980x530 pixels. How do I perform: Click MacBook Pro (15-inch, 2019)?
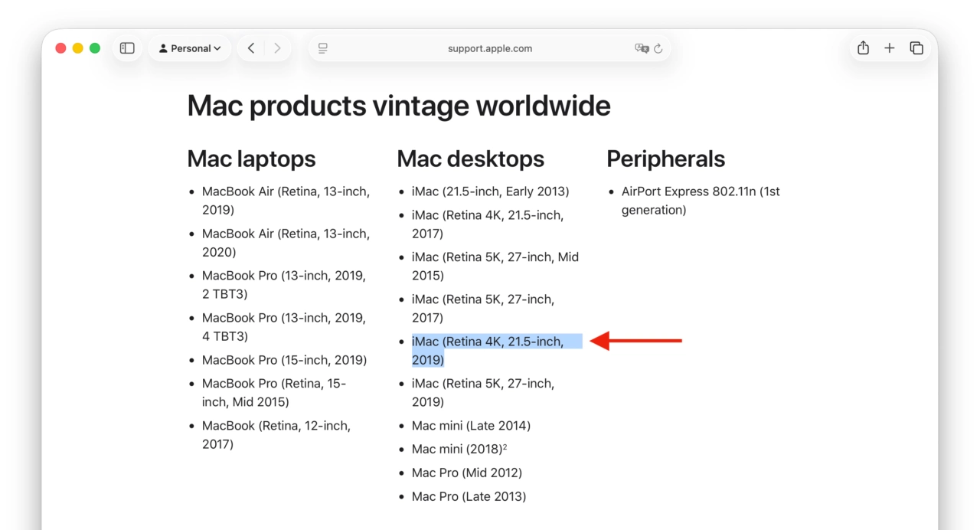284,360
